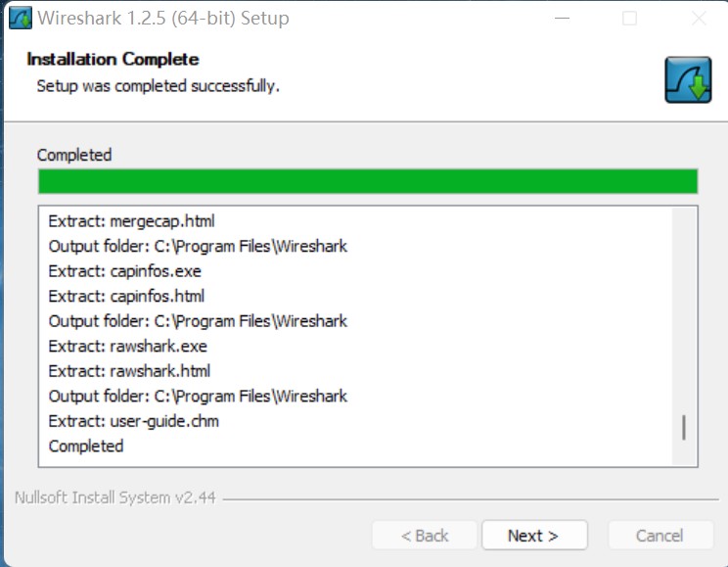This screenshot has height=567, width=728.
Task: Click the install log scrollbar thumb
Action: coord(683,427)
